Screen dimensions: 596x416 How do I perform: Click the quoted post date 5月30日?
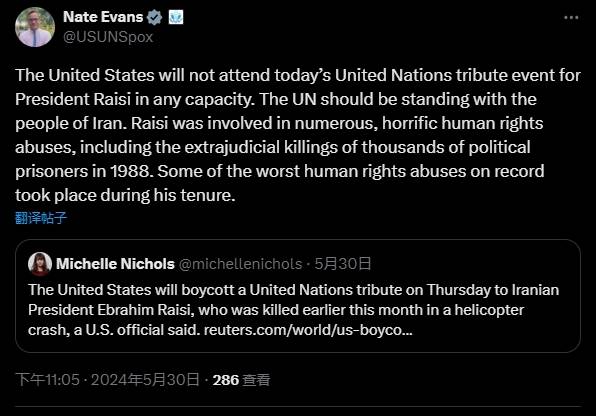click(x=342, y=264)
